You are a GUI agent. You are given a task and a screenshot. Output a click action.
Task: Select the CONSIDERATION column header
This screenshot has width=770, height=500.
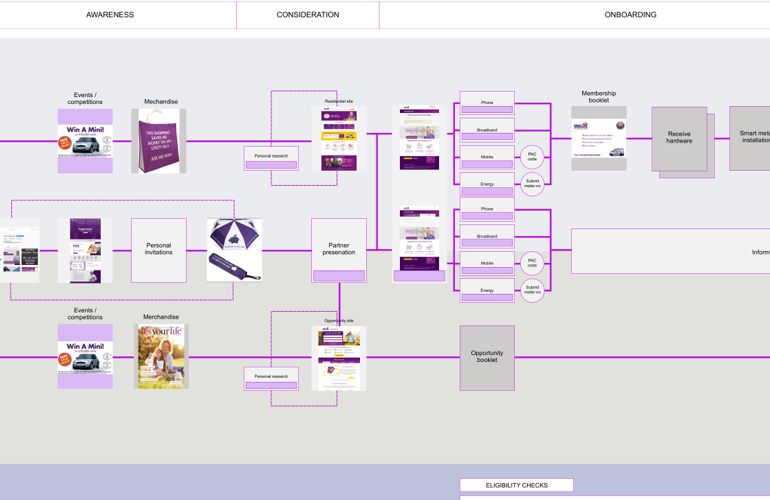click(x=308, y=15)
